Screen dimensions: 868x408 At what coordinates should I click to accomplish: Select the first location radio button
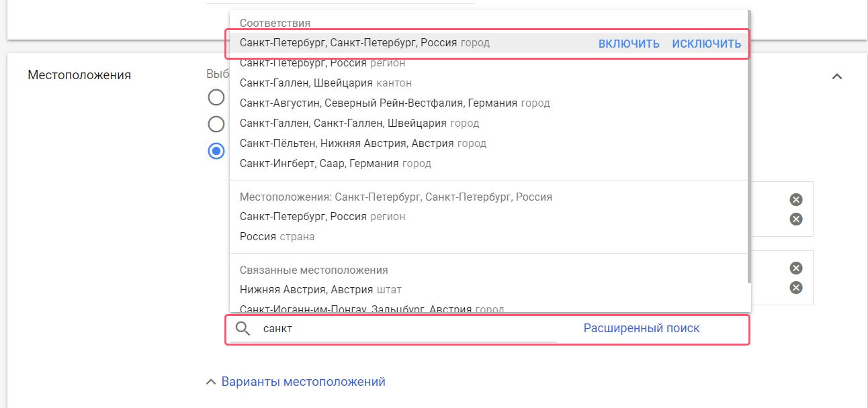coord(216,97)
